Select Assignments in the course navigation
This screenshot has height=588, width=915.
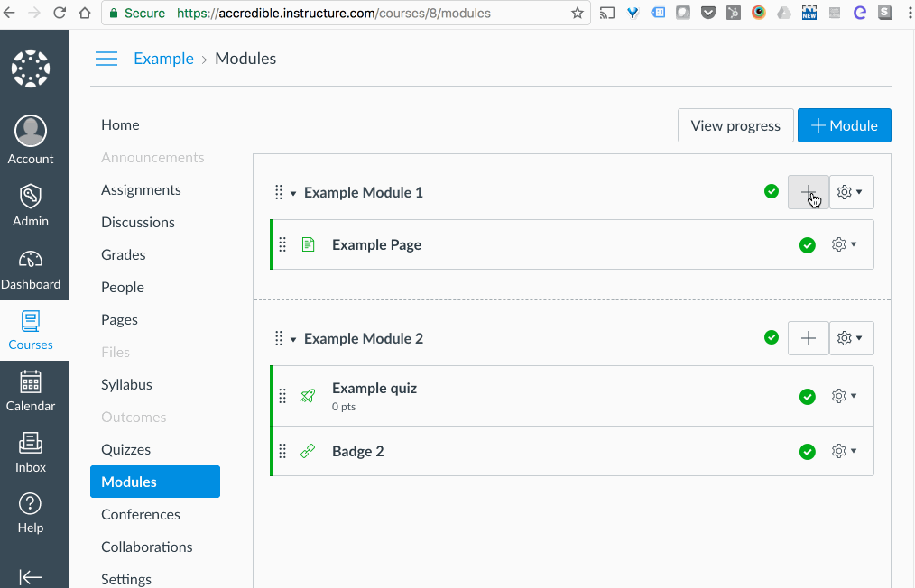tap(141, 189)
